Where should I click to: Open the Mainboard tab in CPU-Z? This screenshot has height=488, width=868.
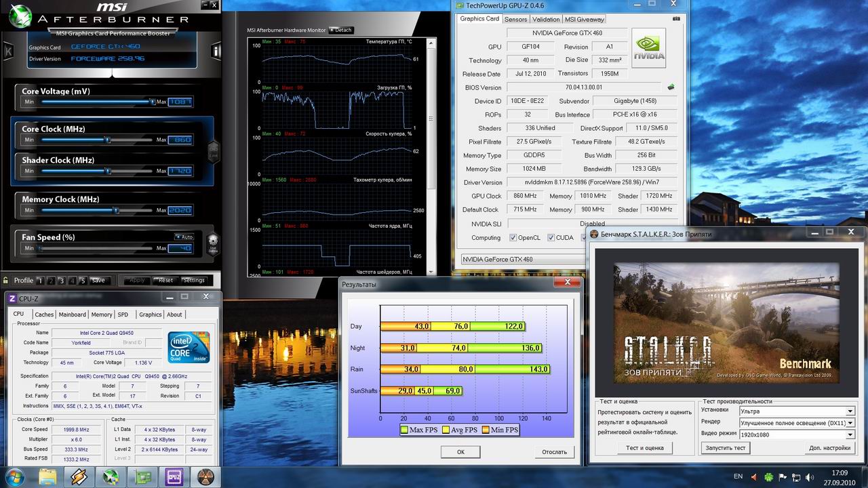click(72, 314)
